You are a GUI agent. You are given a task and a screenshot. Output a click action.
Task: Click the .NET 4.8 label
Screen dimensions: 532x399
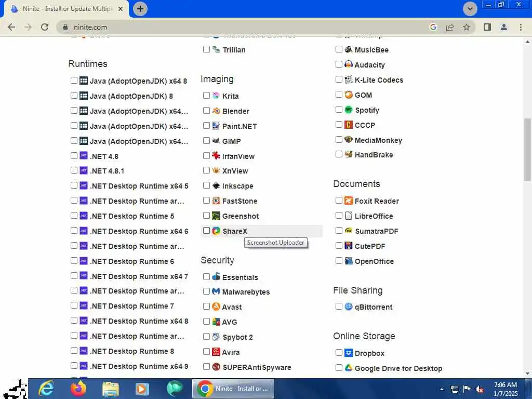click(104, 156)
